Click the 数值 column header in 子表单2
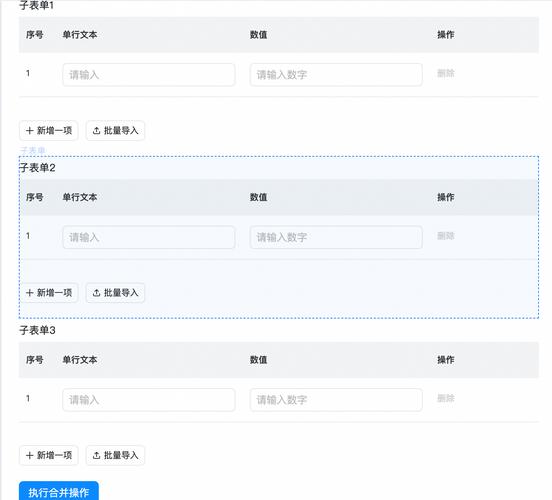Image resolution: width=552 pixels, height=500 pixels. pyautogui.click(x=258, y=197)
